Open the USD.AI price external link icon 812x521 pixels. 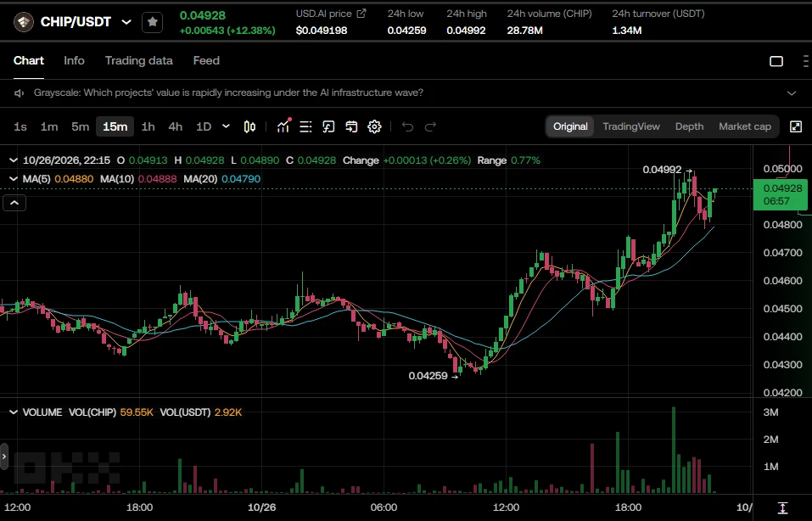[x=361, y=14]
